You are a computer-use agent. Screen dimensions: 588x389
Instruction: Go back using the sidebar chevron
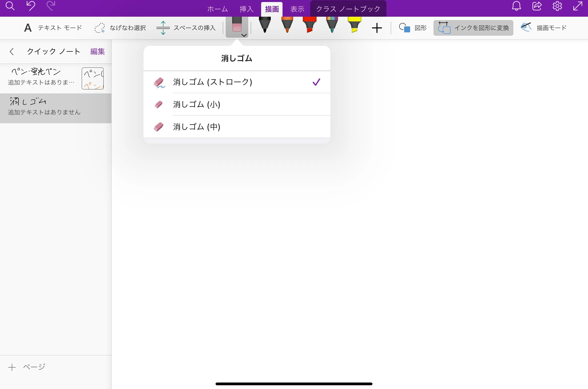click(11, 52)
